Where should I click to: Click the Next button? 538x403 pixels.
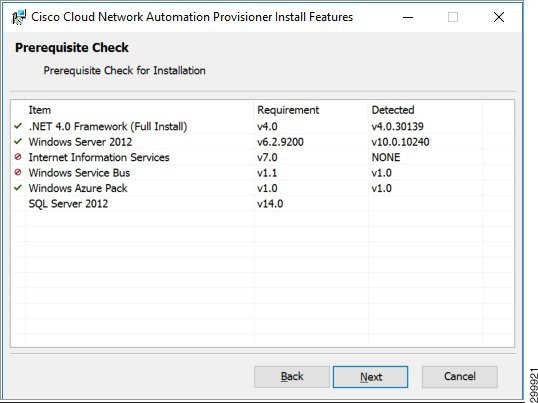point(370,377)
